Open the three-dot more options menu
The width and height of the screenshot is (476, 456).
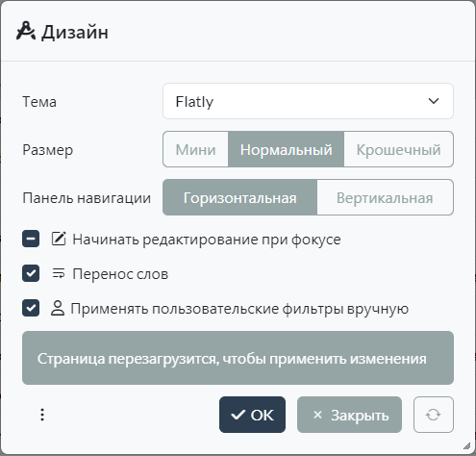[42, 415]
